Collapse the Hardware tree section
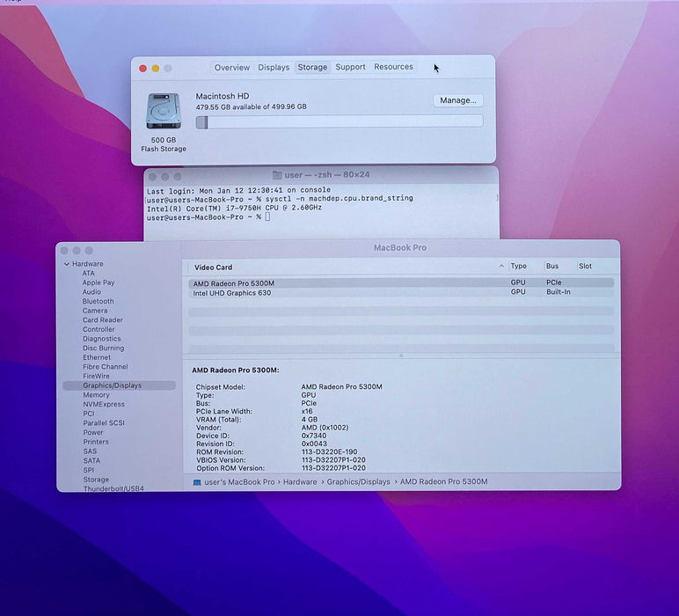Viewport: 679px width, 616px height. coord(67,264)
